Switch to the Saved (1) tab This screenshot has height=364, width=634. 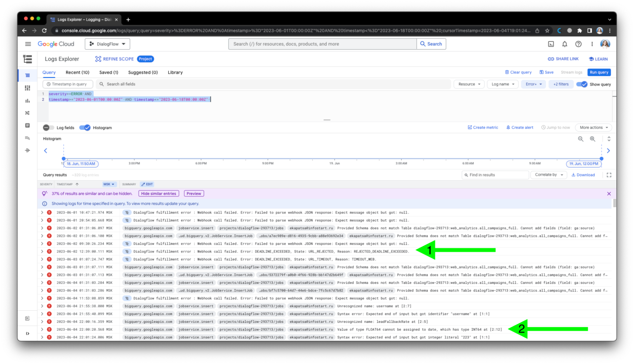[x=108, y=73]
